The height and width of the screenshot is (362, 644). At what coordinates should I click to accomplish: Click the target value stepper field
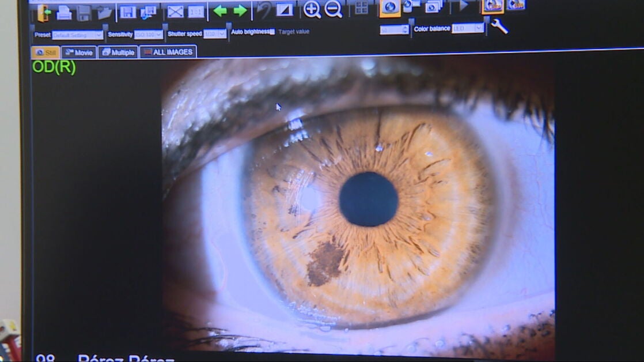[394, 29]
